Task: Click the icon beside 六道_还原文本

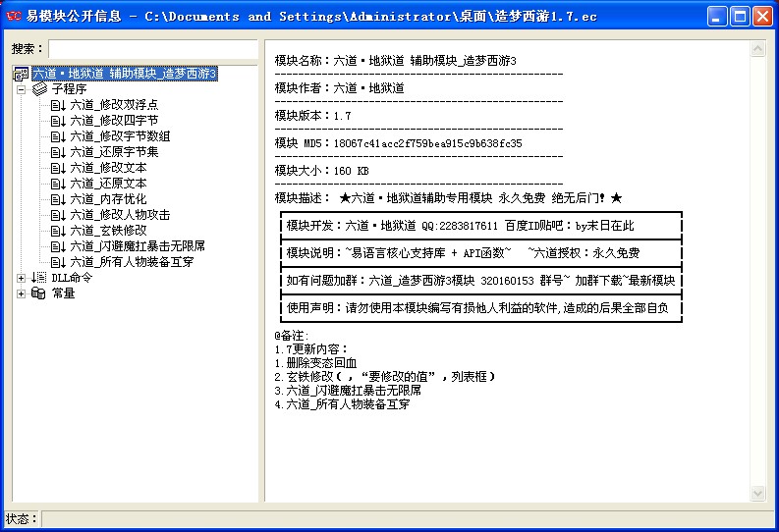Action: tap(58, 184)
